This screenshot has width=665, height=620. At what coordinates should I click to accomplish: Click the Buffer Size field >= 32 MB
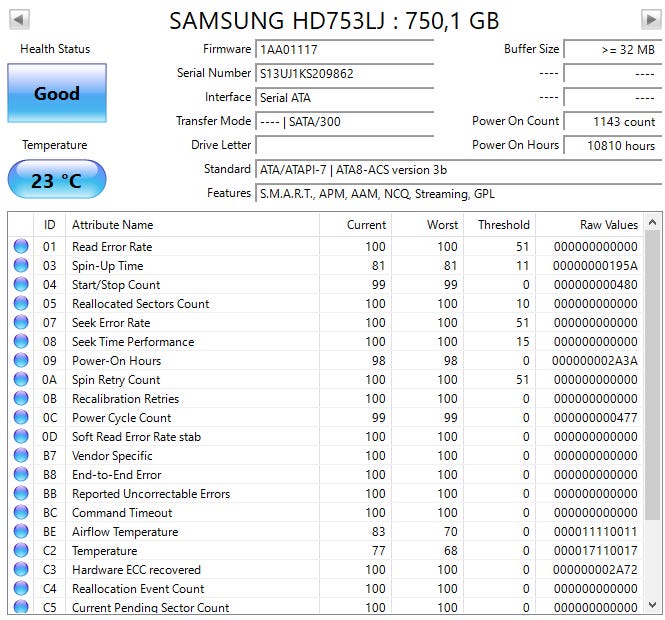(x=612, y=49)
